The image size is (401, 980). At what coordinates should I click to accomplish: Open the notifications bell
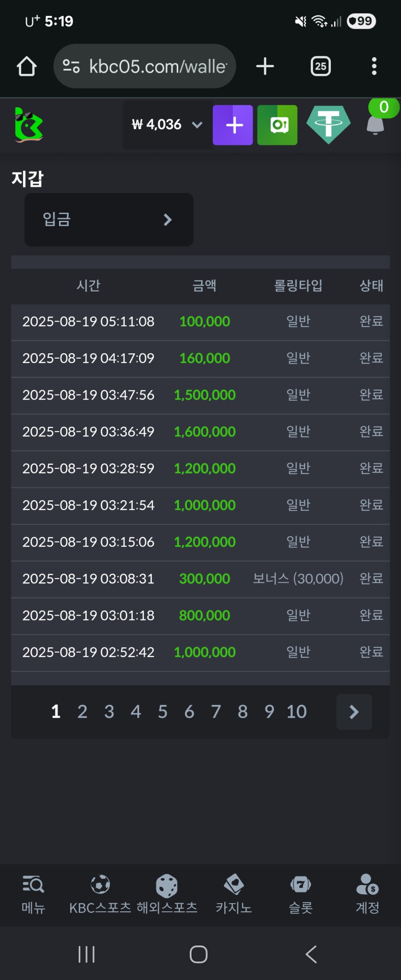(376, 125)
